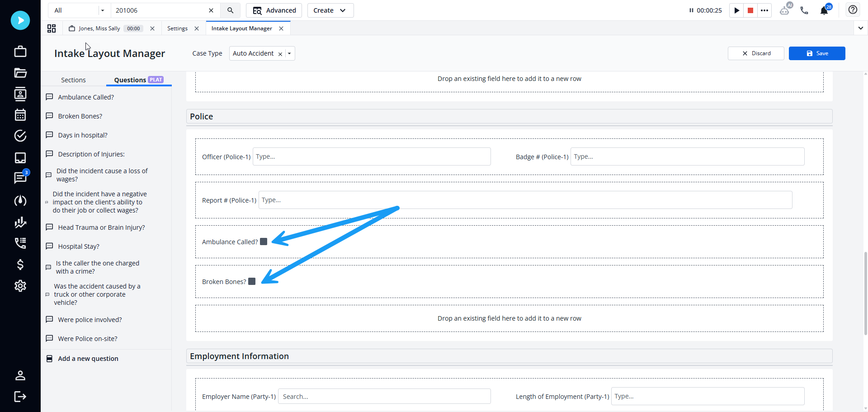Launch the AI assistant robot icon
The image size is (868, 412).
click(785, 9)
